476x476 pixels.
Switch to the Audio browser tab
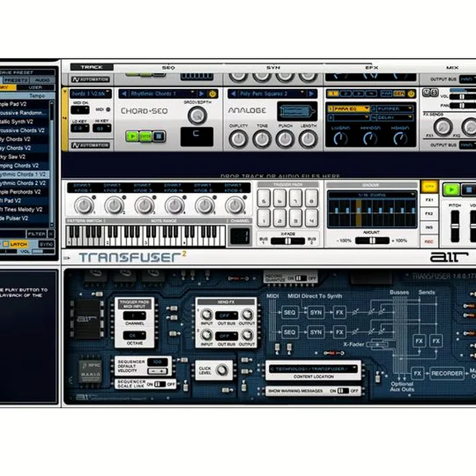42,80
